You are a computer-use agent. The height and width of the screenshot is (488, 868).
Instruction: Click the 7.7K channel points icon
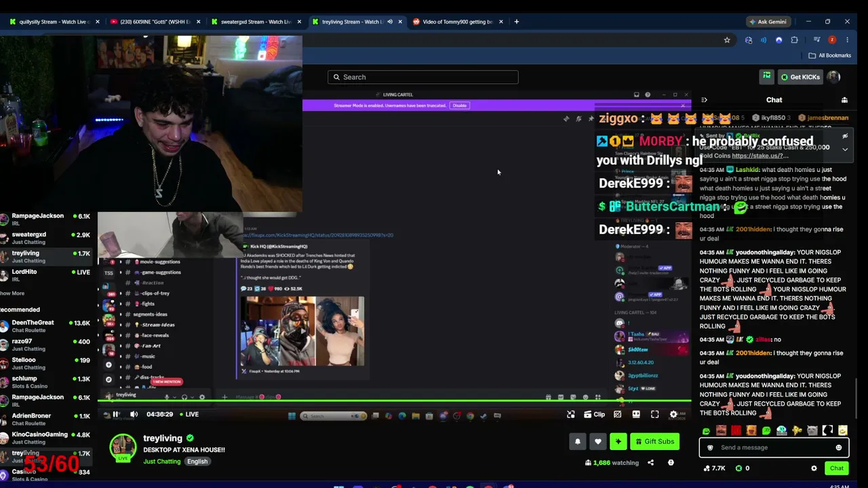(707, 468)
